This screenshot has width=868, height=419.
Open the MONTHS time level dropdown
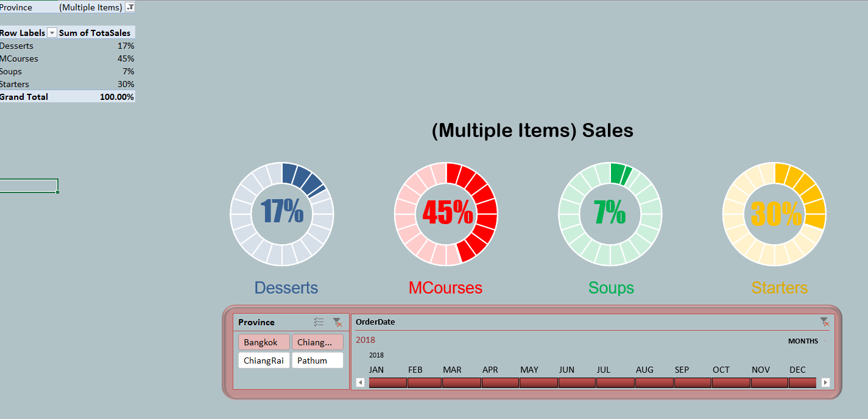(808, 341)
